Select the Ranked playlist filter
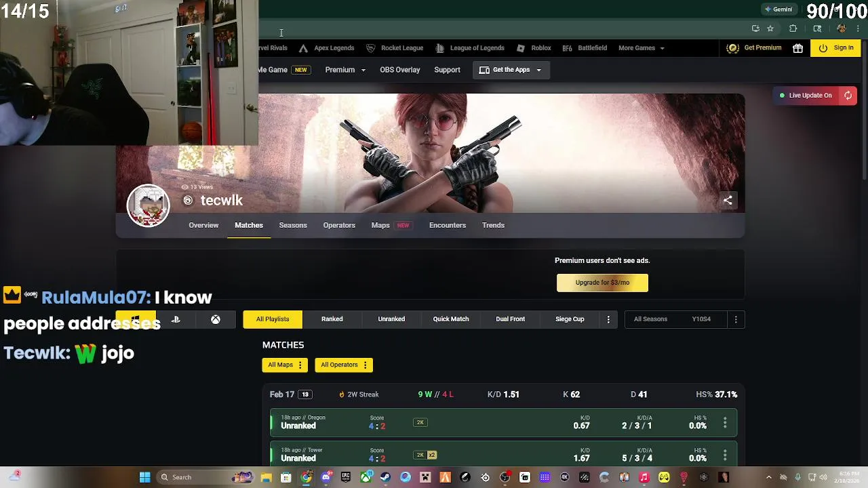The image size is (868, 488). pos(332,319)
